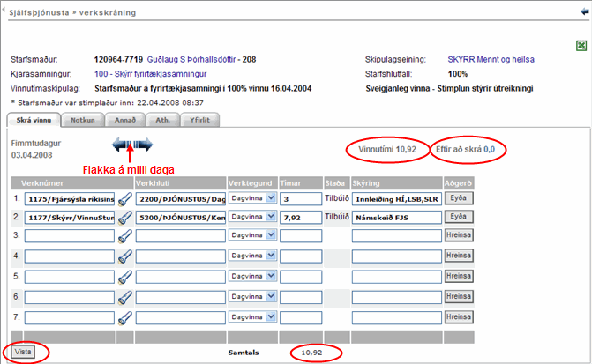
Task: Open project lookup flashlight in row 2
Action: (x=125, y=218)
